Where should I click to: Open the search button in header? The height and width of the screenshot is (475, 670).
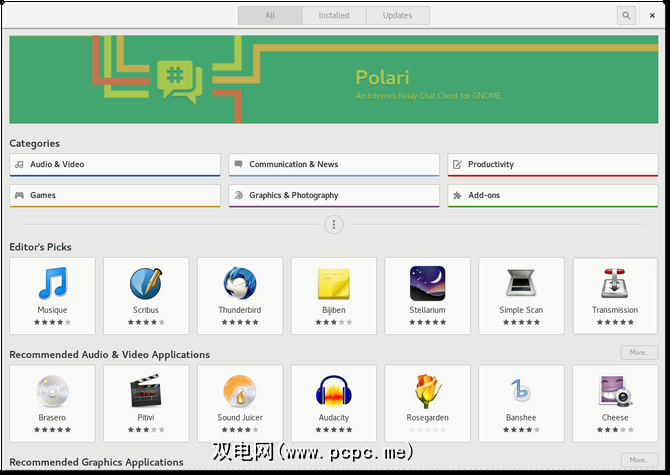(626, 15)
